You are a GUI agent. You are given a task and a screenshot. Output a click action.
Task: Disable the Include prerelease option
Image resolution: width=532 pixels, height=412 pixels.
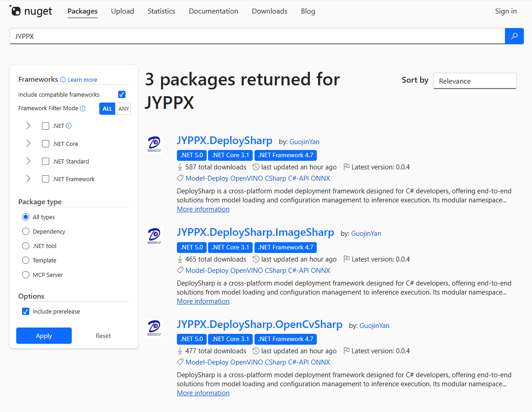coord(26,312)
